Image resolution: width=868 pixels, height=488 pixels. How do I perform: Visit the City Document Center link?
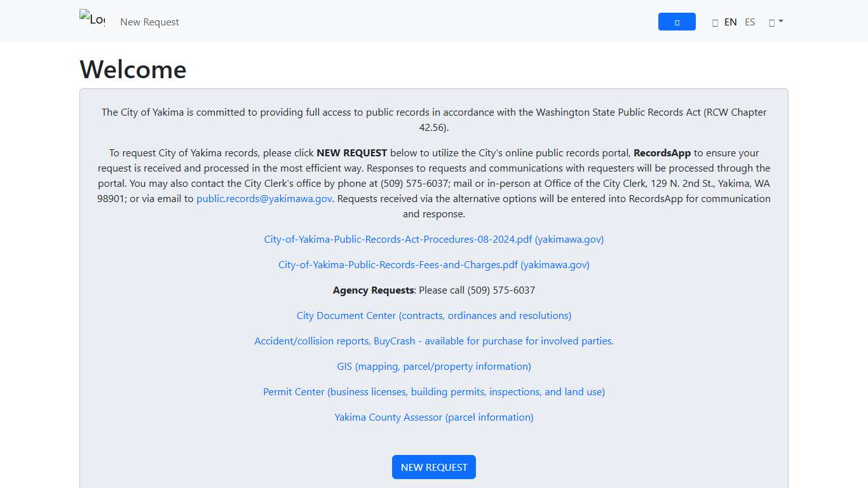(x=434, y=316)
